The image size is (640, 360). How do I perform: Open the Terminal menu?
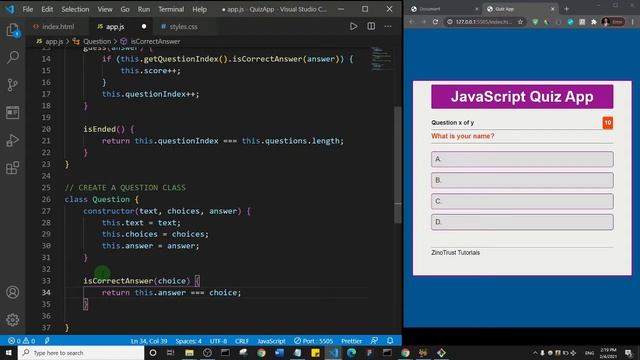[171, 9]
